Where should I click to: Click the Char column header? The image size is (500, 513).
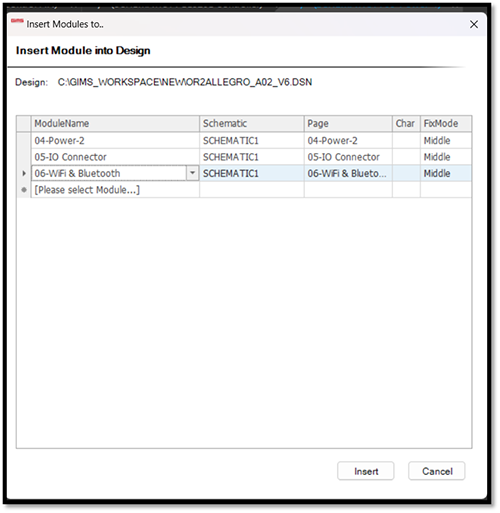click(x=406, y=124)
